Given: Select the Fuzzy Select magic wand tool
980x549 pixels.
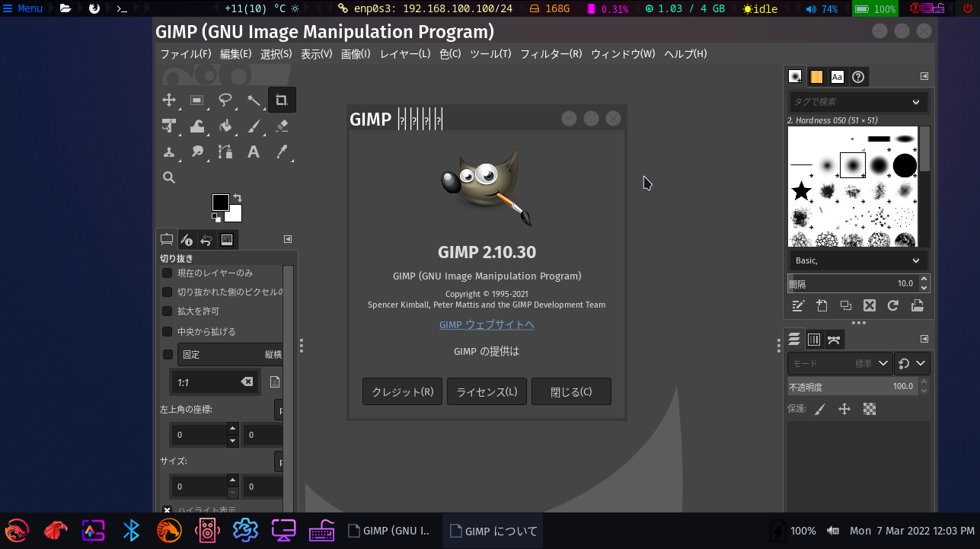Looking at the screenshot, I should click(x=254, y=100).
